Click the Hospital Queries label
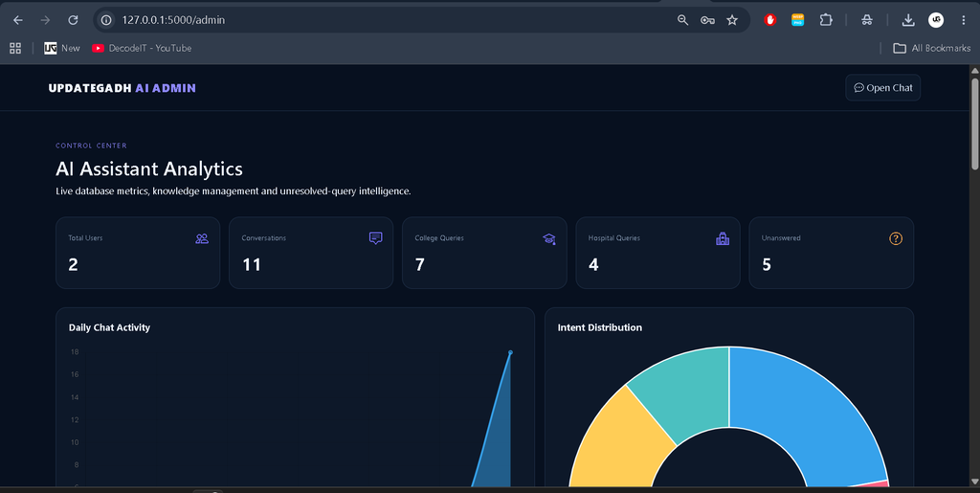Viewport: 980px width, 493px height. click(614, 238)
